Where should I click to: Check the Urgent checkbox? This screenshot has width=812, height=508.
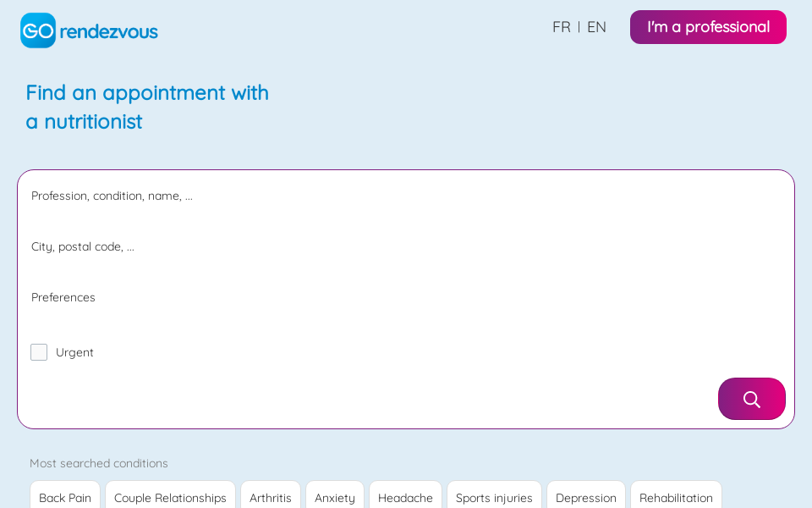point(39,352)
